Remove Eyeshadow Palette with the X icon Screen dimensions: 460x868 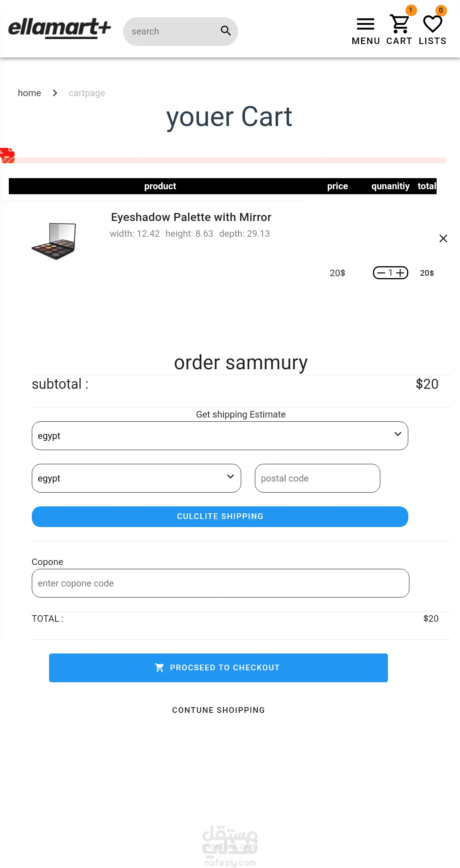(443, 239)
